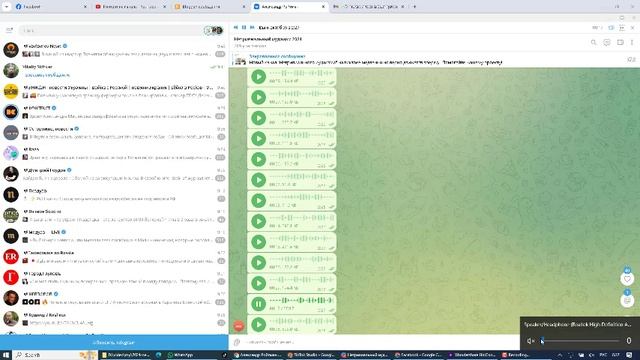640x360 pixels.
Task: Open the Vitaliy chat row
Action: pos(114,71)
